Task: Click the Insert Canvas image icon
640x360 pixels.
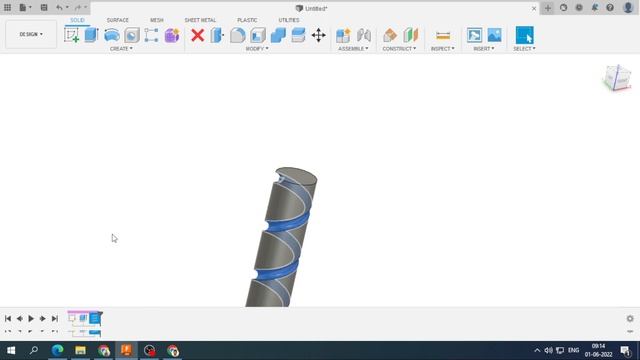Action: click(494, 35)
